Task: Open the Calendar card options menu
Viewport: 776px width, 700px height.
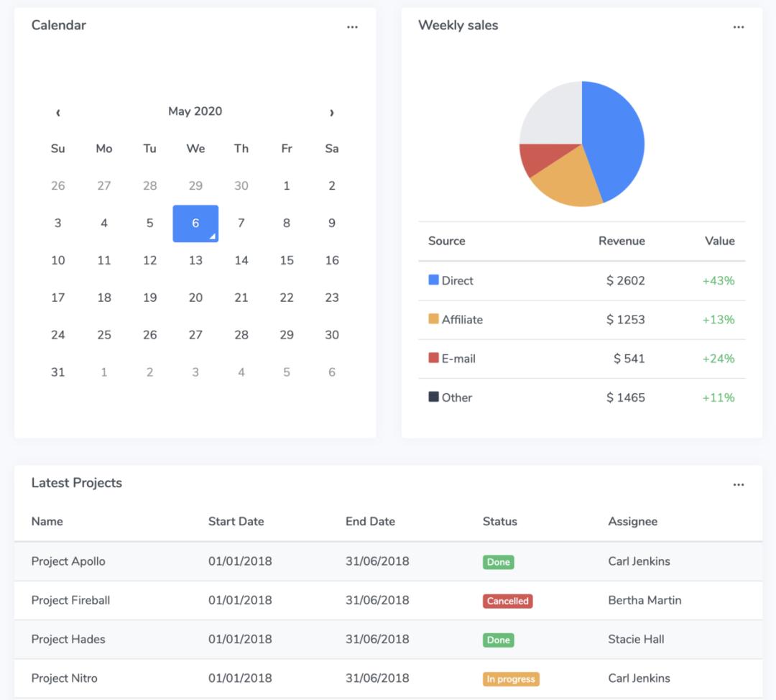Action: (352, 27)
